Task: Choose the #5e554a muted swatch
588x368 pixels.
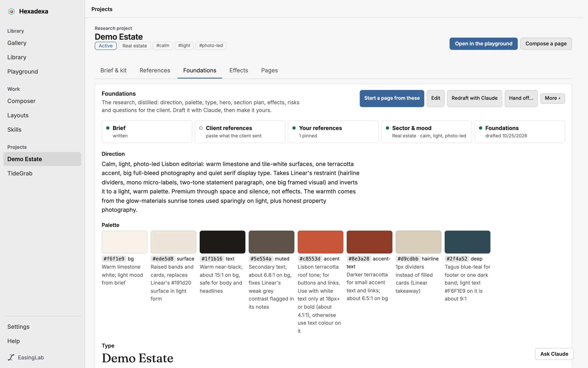Action: (271, 242)
